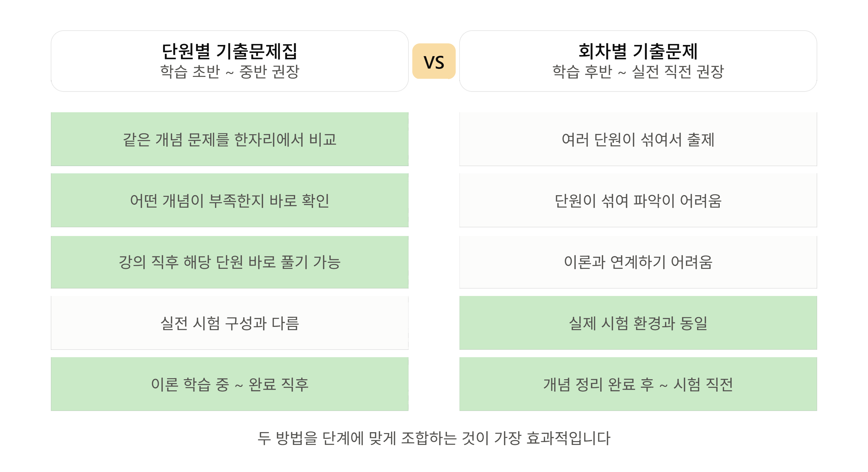Screen dimensions: 868x472
Task: Select the 단원별 기출문제집 header card
Action: pyautogui.click(x=229, y=61)
